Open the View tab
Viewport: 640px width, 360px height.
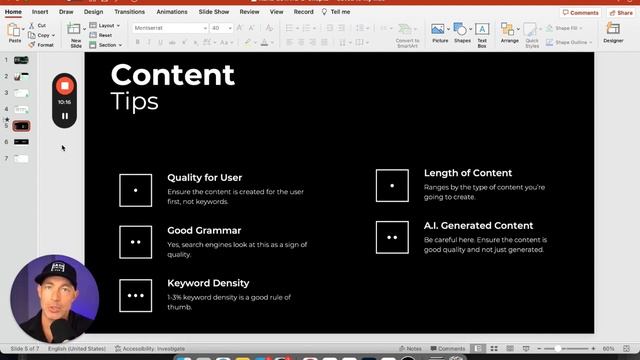(x=276, y=12)
